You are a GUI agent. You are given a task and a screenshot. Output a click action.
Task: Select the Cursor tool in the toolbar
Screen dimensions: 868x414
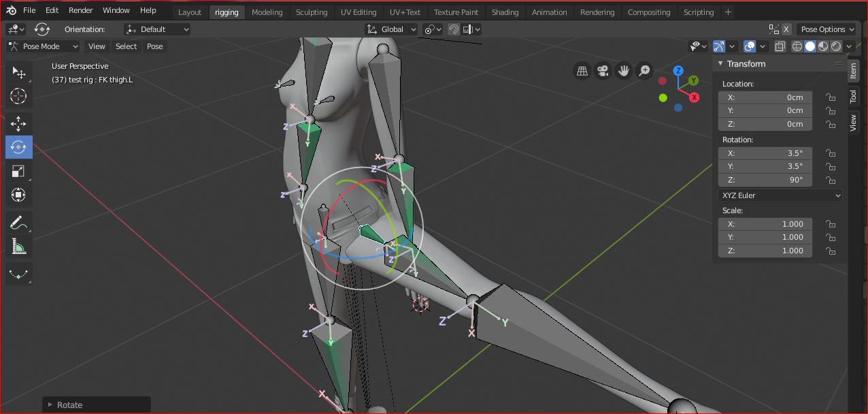click(18, 96)
